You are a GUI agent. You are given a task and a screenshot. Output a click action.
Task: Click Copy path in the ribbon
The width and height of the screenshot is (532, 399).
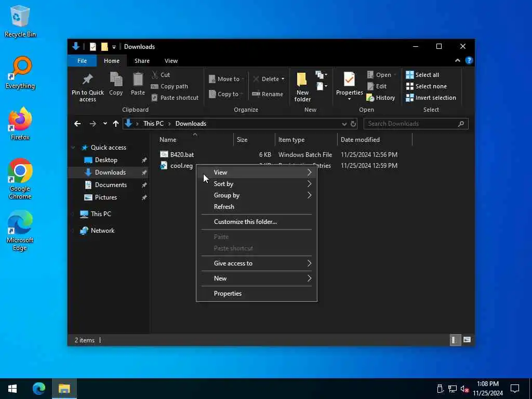pyautogui.click(x=169, y=86)
